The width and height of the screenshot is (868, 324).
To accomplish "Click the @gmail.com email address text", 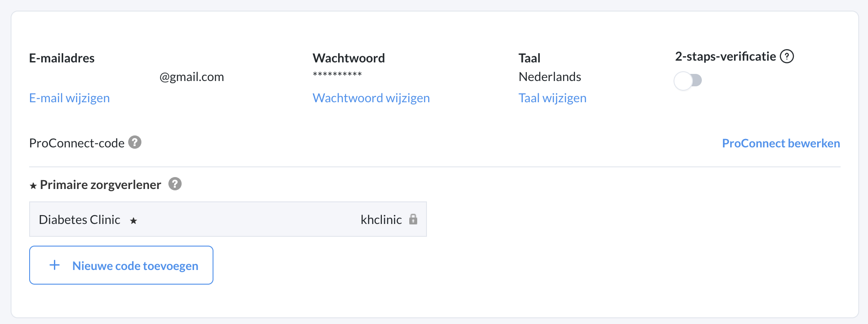I will [x=192, y=77].
